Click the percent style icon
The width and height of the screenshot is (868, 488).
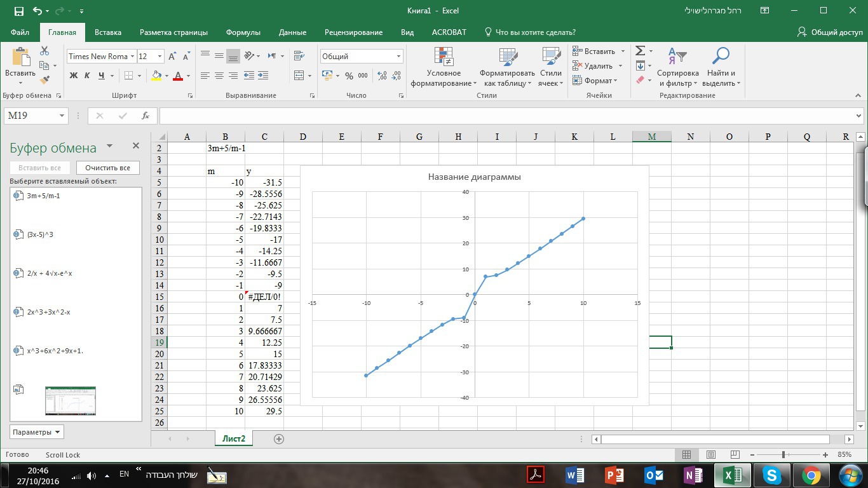[x=349, y=76]
